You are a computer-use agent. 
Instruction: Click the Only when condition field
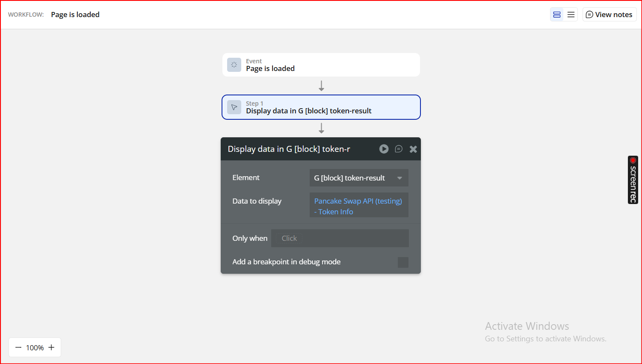coord(340,238)
